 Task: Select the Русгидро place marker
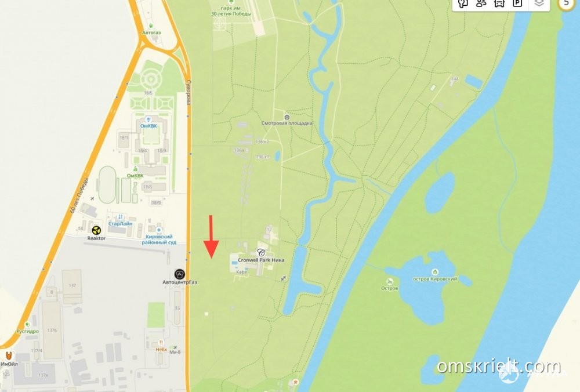[x=27, y=331]
